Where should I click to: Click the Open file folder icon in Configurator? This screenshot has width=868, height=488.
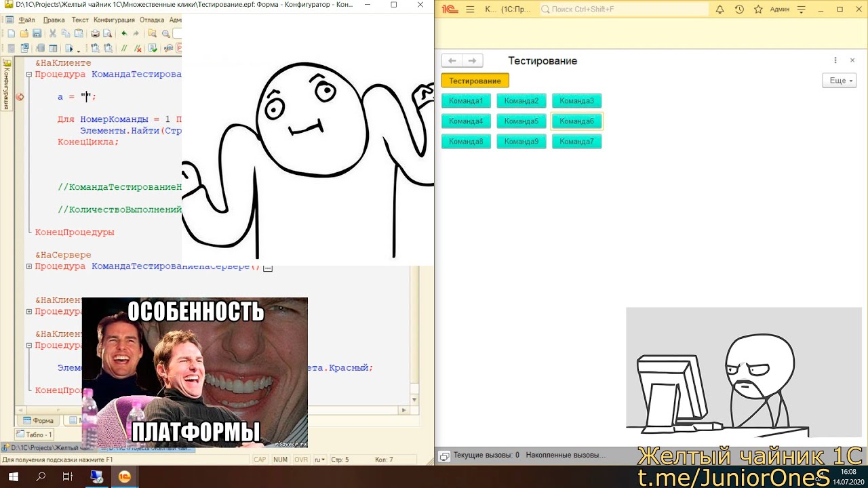[x=24, y=33]
